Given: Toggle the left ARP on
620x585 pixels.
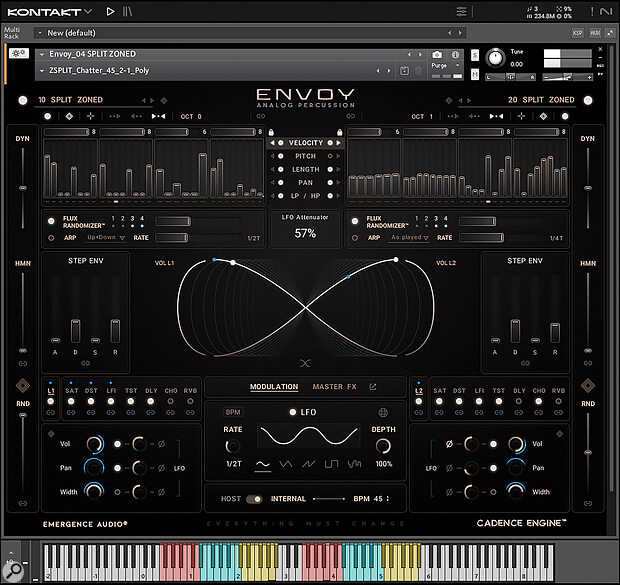Looking at the screenshot, I should (x=51, y=238).
